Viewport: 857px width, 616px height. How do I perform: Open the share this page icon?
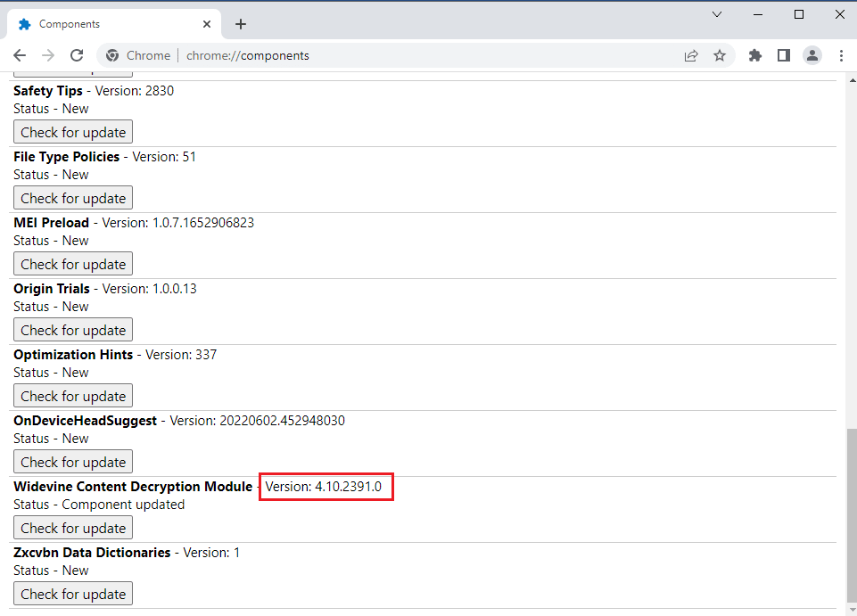691,55
